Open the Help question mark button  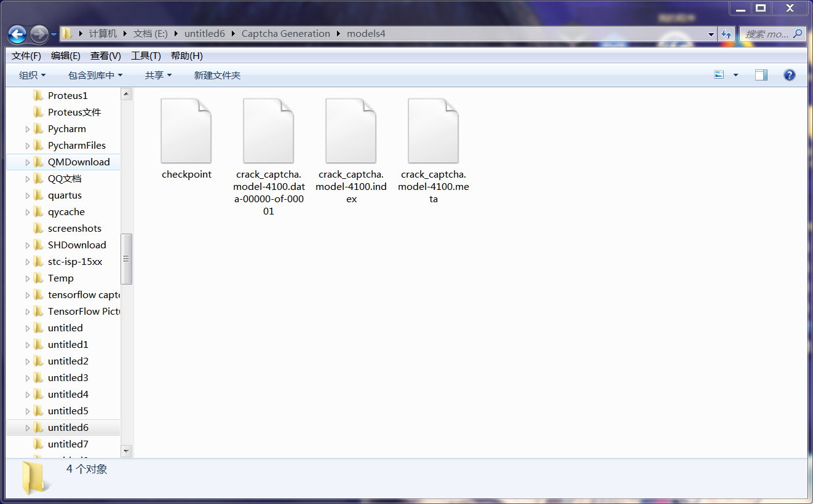[x=790, y=75]
